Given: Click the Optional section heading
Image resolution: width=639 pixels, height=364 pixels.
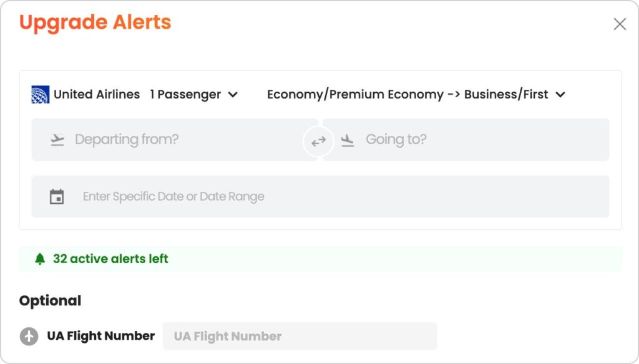Looking at the screenshot, I should 50,301.
